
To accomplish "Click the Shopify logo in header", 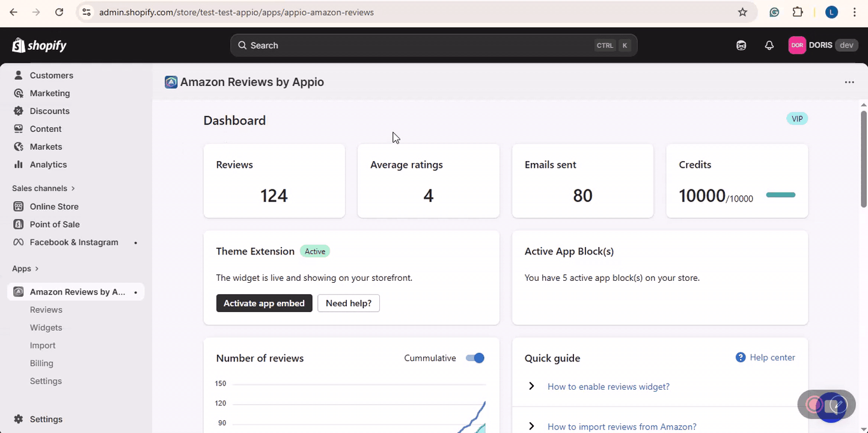I will point(40,46).
